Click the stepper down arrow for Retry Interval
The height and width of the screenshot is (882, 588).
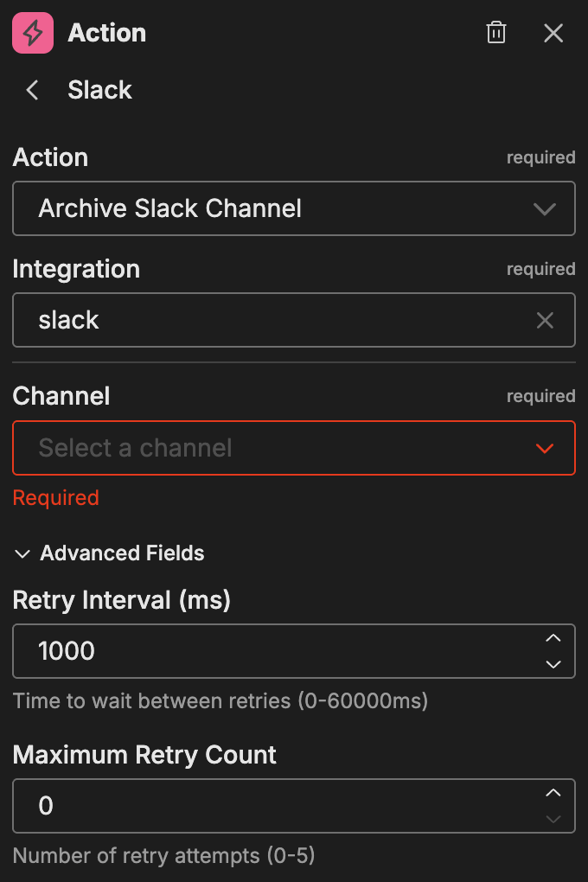point(554,663)
